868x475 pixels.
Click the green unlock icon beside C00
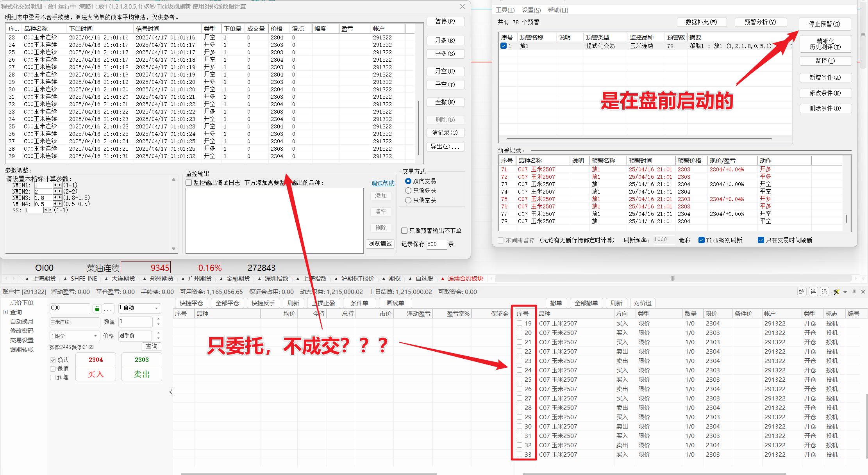click(97, 308)
